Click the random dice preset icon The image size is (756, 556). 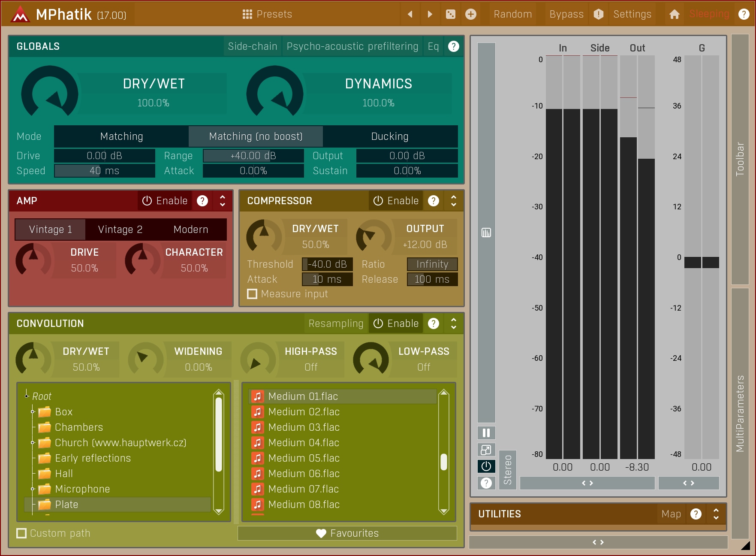coord(450,15)
